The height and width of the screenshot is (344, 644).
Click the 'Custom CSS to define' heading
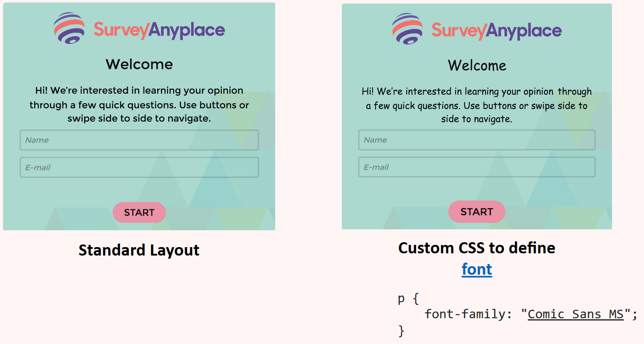(x=476, y=248)
